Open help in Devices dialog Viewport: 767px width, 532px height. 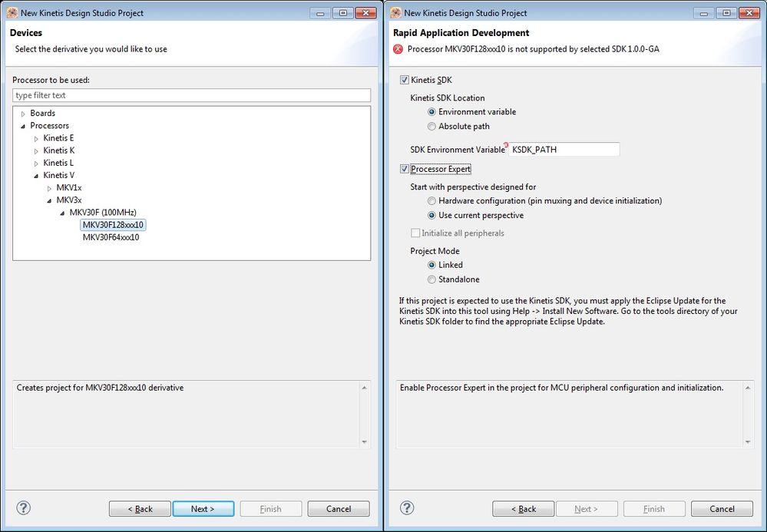coord(24,508)
